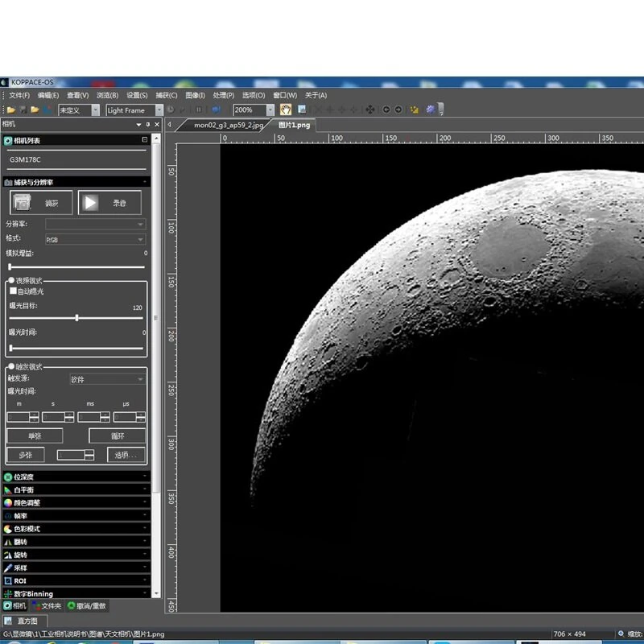
Task: Open the 分辨率 resolution dropdown
Action: [95, 225]
